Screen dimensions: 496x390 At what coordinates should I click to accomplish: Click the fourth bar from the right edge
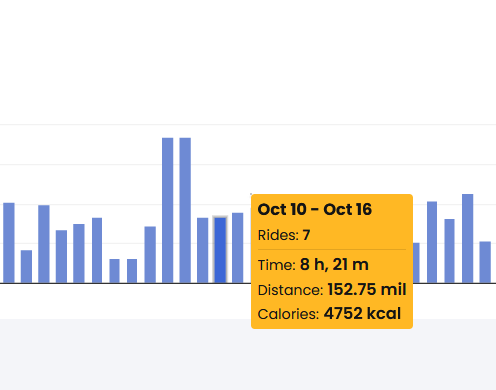pyautogui.click(x=432, y=242)
